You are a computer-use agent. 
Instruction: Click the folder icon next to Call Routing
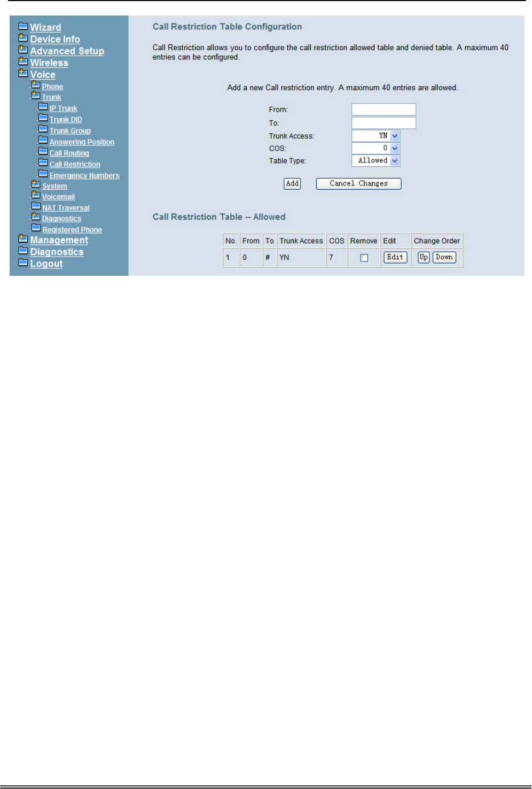pos(43,151)
